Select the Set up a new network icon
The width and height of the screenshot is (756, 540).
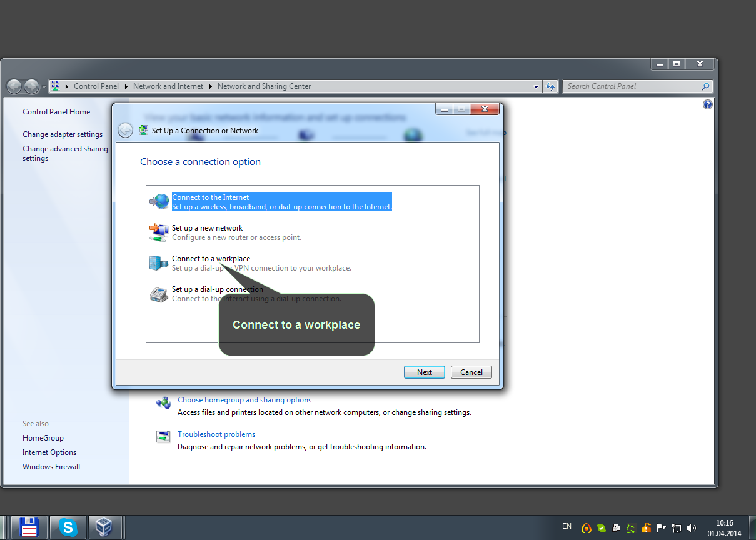click(x=159, y=232)
